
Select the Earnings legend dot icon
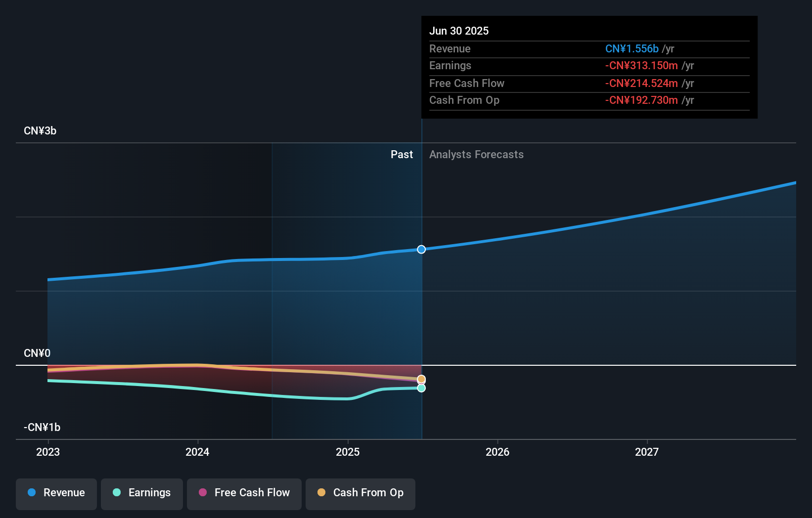116,493
